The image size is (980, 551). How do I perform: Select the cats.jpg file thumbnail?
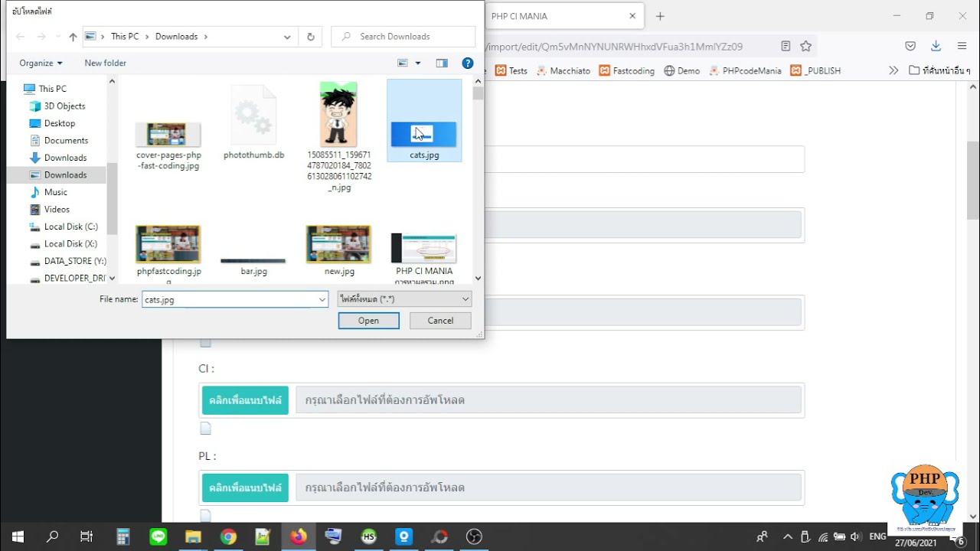[x=423, y=121]
